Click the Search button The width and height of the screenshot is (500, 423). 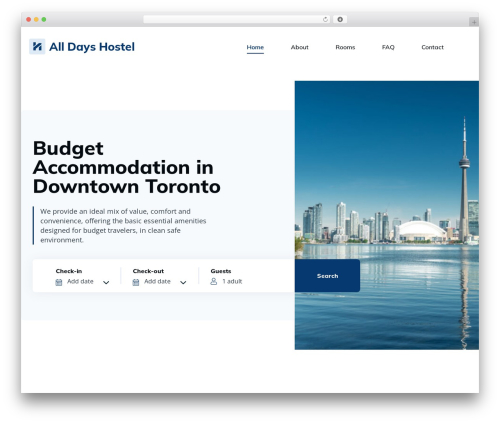327,276
